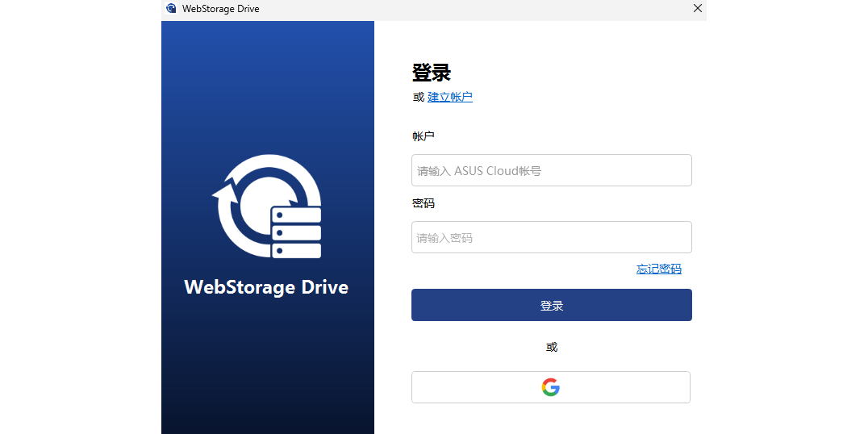Screen dimensions: 868x434
Task: Click the WebStorage Drive title bar text
Action: [220, 9]
